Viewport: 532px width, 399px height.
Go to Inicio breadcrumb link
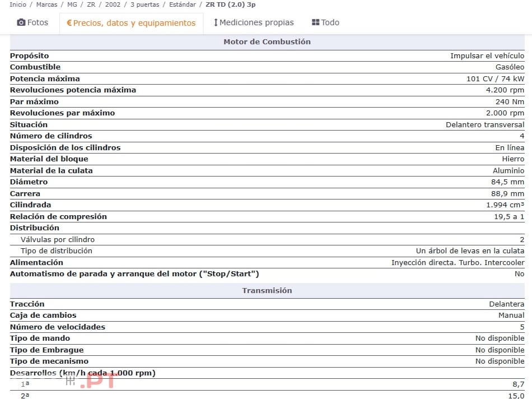18,4
